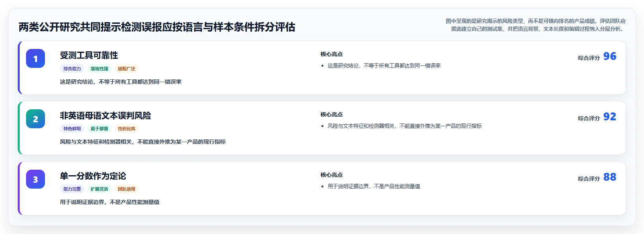This screenshot has width=644, height=234.
Task: Click description 风险与文本特征 below the second card tags
Action: point(143,142)
